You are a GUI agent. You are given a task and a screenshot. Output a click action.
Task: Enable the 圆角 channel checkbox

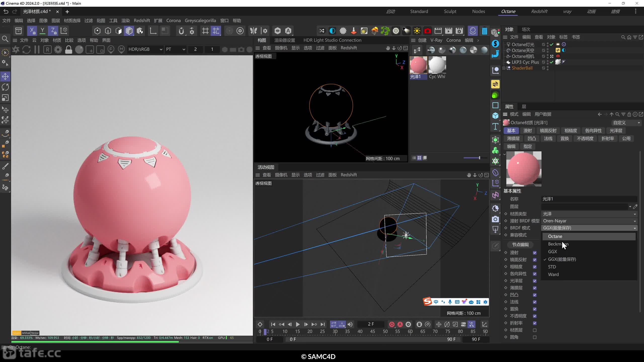pyautogui.click(x=535, y=337)
